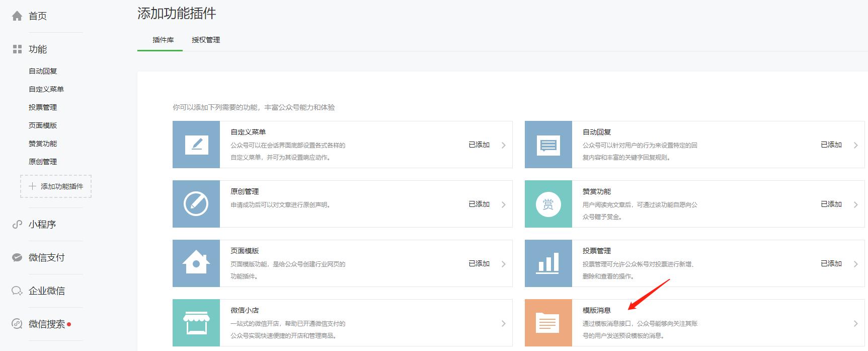Click 已添加 status on 投票管理 card
Viewport: 868px width, 351px height.
(x=831, y=263)
